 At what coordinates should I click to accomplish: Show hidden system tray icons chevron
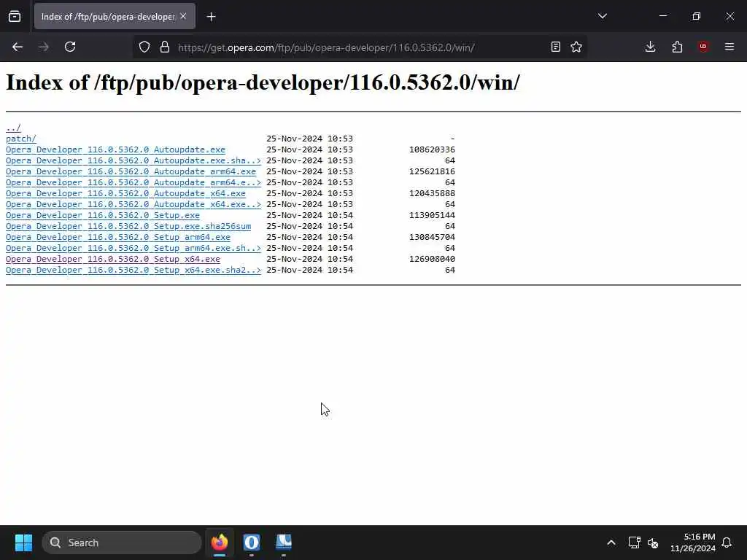611,542
